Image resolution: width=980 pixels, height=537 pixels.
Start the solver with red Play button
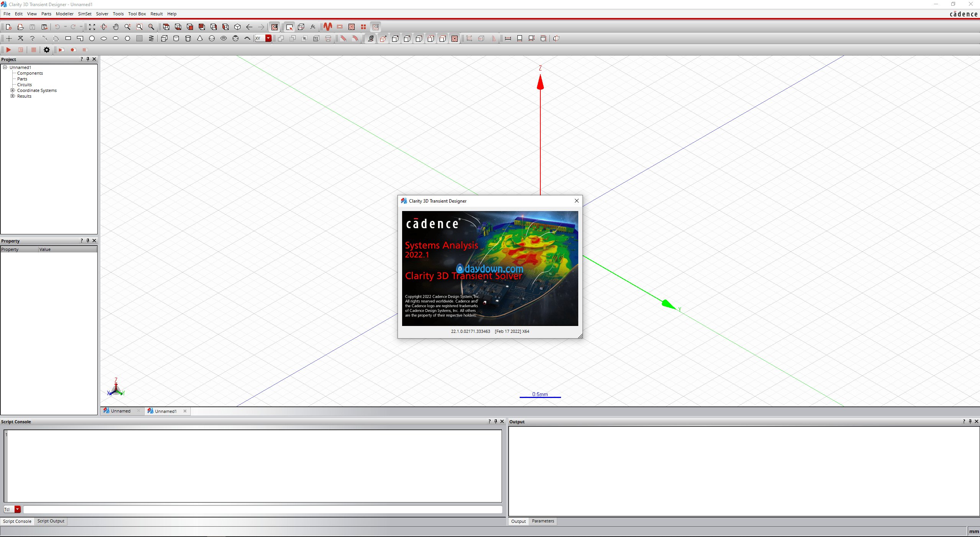[8, 50]
